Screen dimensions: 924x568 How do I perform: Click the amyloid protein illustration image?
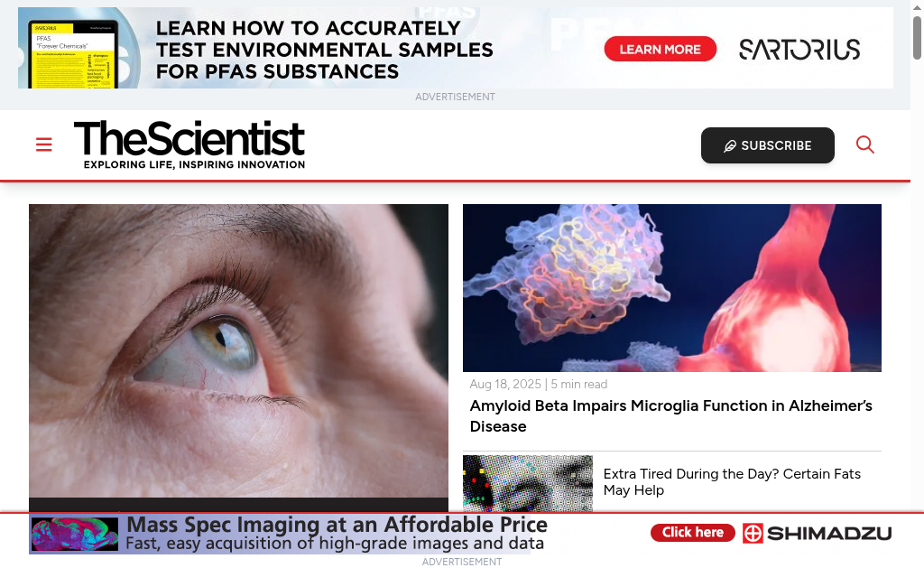pyautogui.click(x=671, y=288)
